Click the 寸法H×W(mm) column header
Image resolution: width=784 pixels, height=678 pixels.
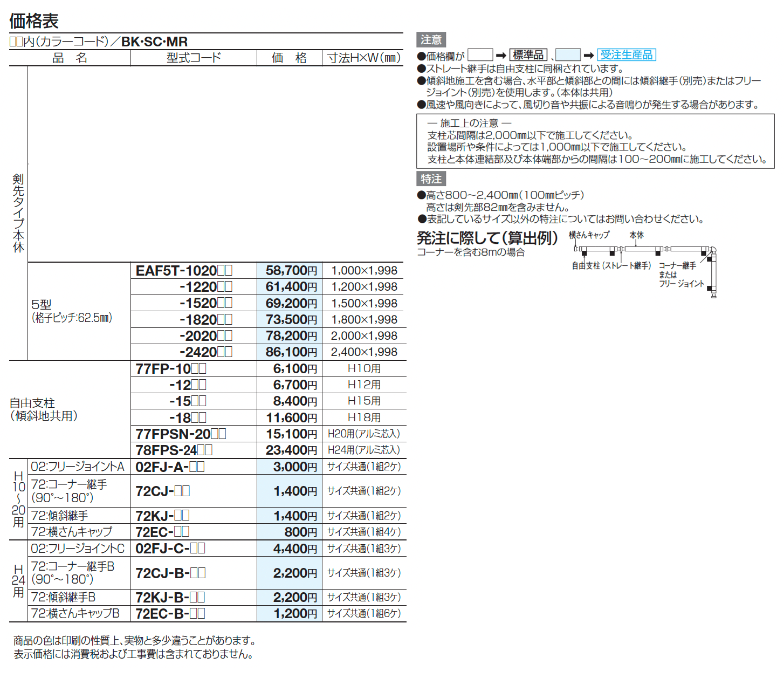coord(363,58)
